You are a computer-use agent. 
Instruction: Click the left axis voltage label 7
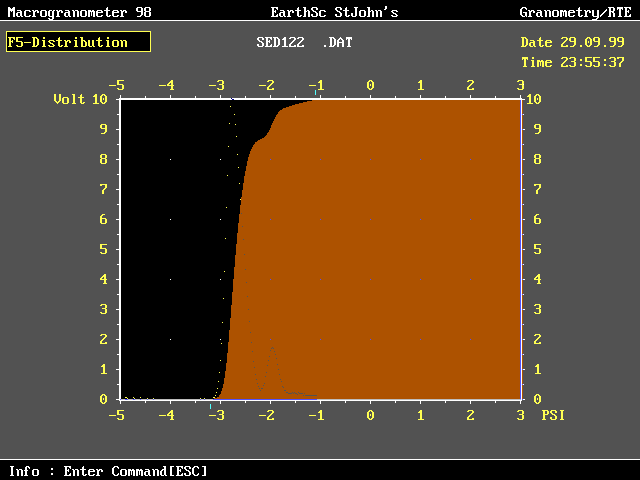pos(104,189)
